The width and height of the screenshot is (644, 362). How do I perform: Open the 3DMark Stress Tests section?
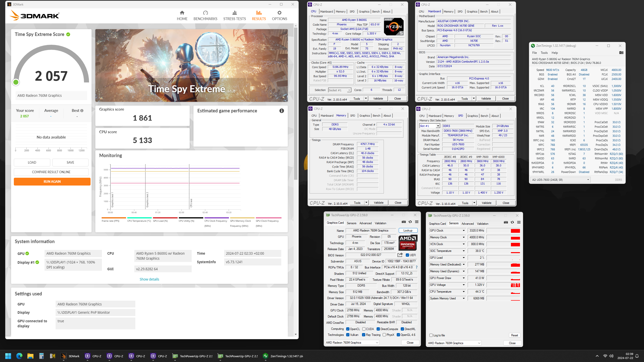click(x=234, y=16)
